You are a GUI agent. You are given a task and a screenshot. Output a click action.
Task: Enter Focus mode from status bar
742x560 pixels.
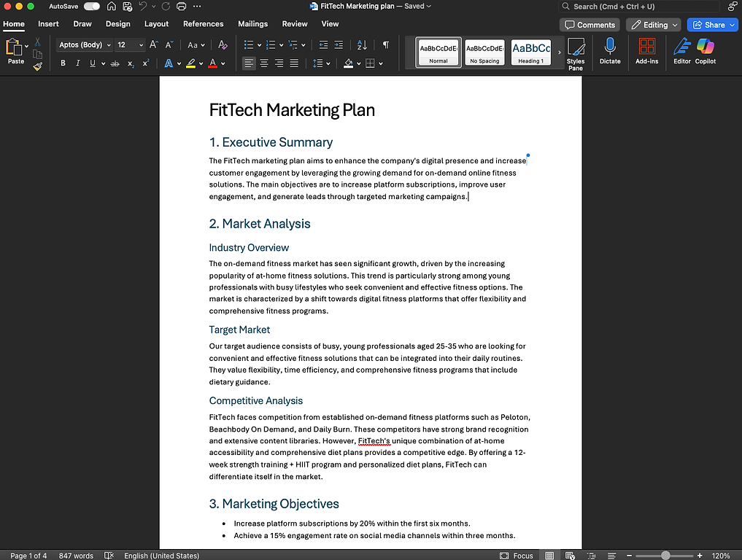click(x=517, y=556)
